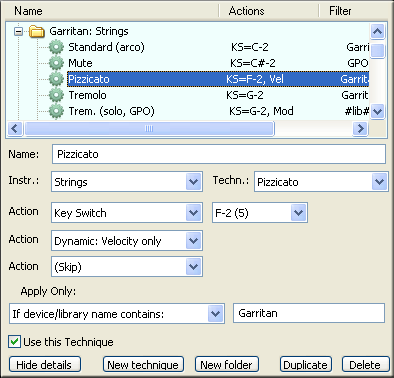Open the Instr. Strings dropdown
The height and width of the screenshot is (378, 394).
tap(193, 182)
